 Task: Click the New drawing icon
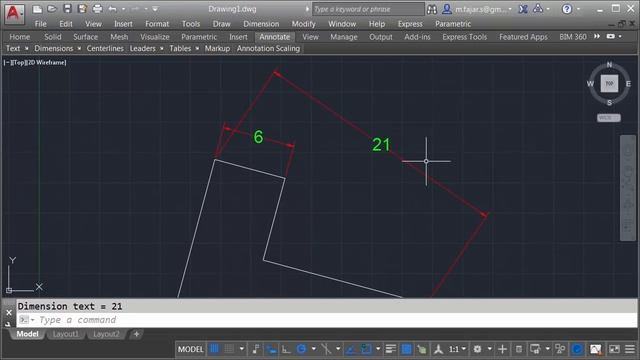pos(37,9)
